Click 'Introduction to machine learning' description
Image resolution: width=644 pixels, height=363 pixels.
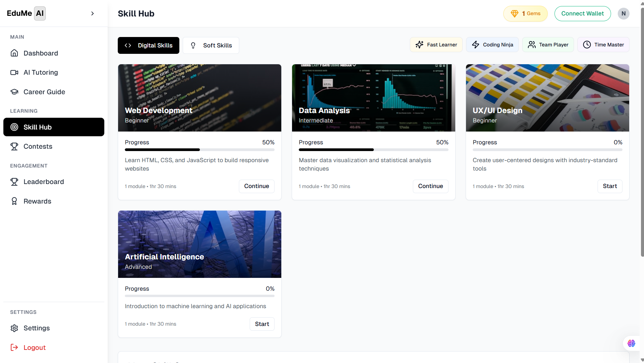(x=195, y=306)
